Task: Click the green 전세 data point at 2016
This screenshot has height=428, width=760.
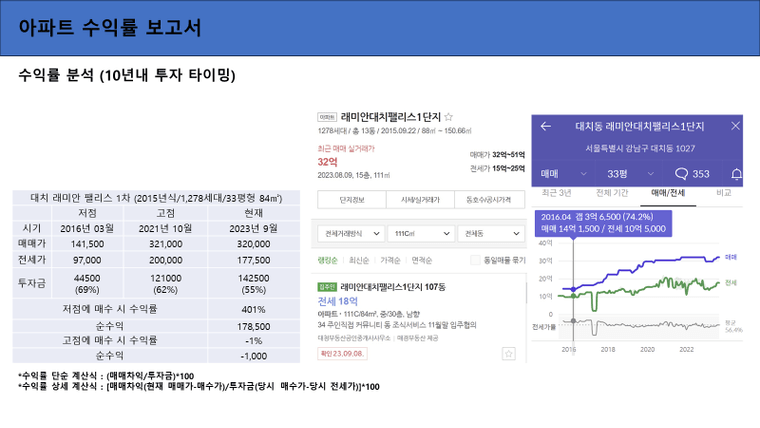Action: click(573, 296)
